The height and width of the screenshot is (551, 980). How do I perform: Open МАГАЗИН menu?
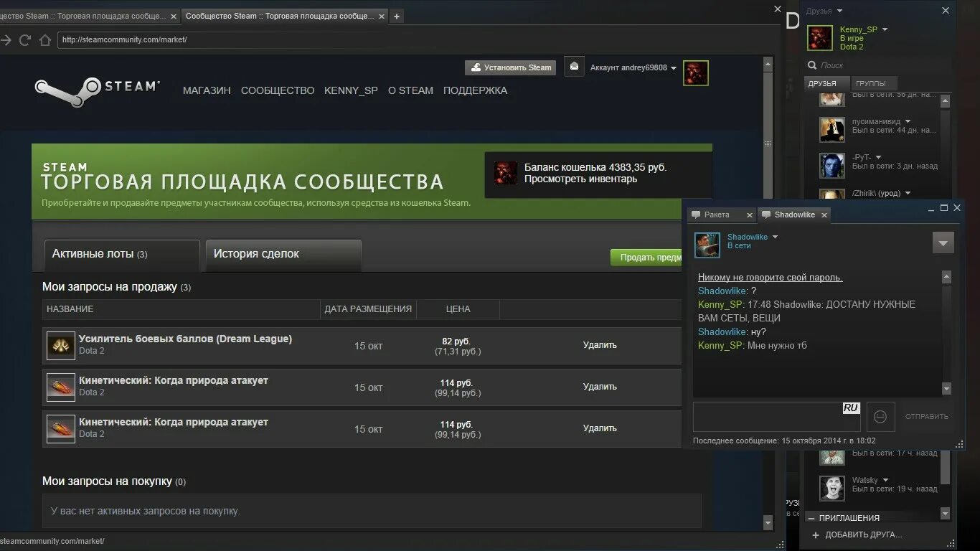click(207, 90)
